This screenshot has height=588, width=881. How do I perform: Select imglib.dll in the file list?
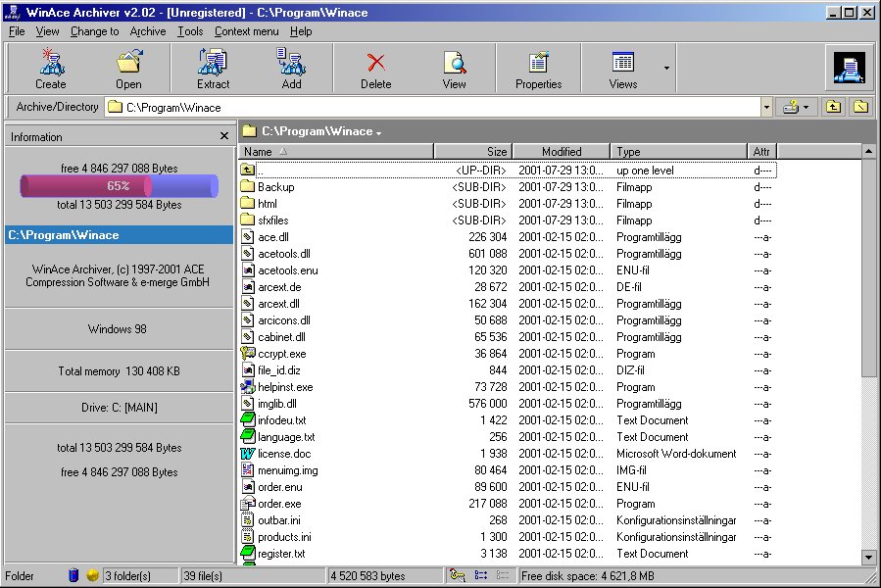click(x=508, y=404)
